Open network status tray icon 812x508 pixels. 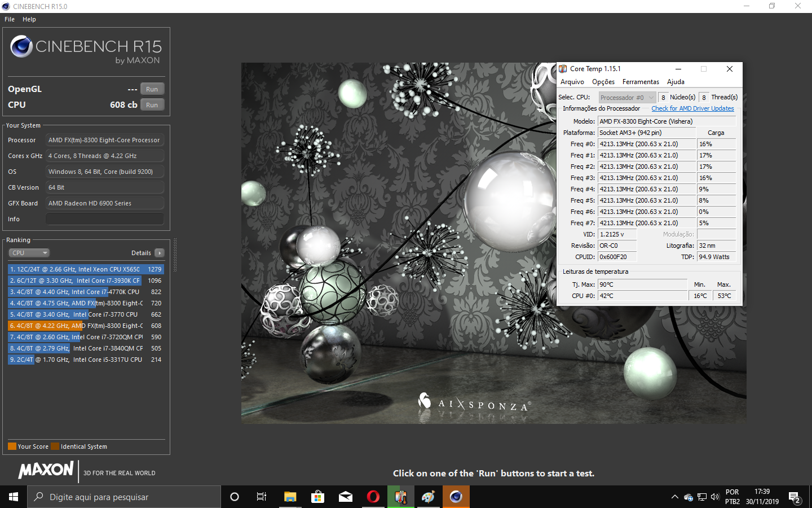(x=701, y=497)
